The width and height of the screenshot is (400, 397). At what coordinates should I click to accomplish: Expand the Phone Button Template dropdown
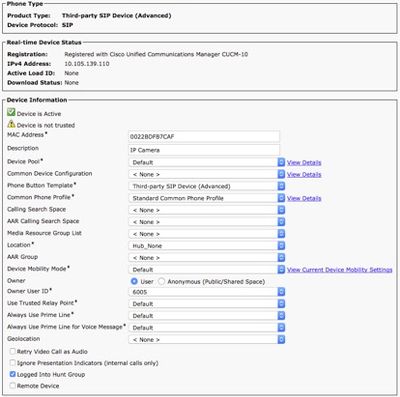[207, 186]
